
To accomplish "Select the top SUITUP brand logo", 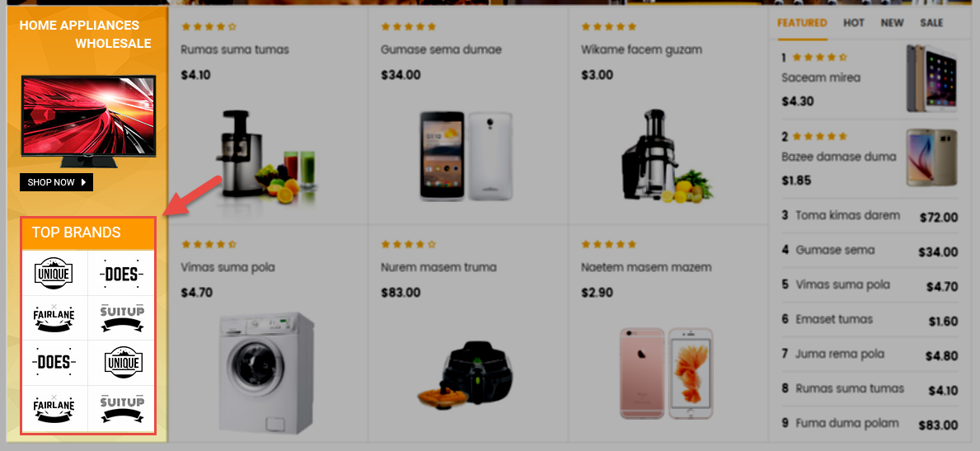I will (x=121, y=317).
